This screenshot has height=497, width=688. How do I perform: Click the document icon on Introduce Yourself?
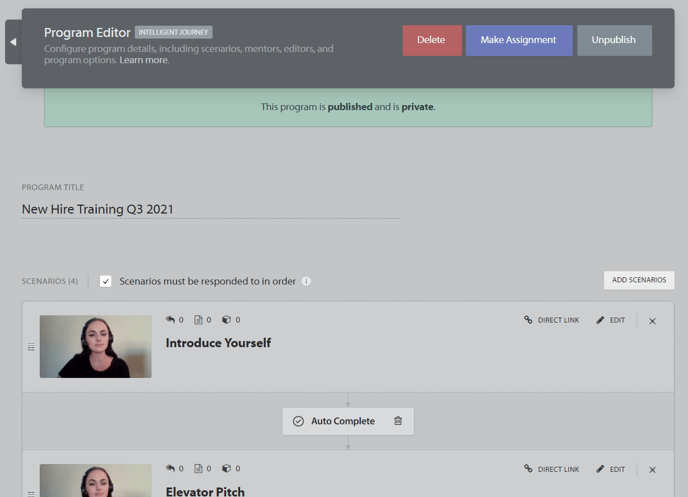[x=199, y=320]
